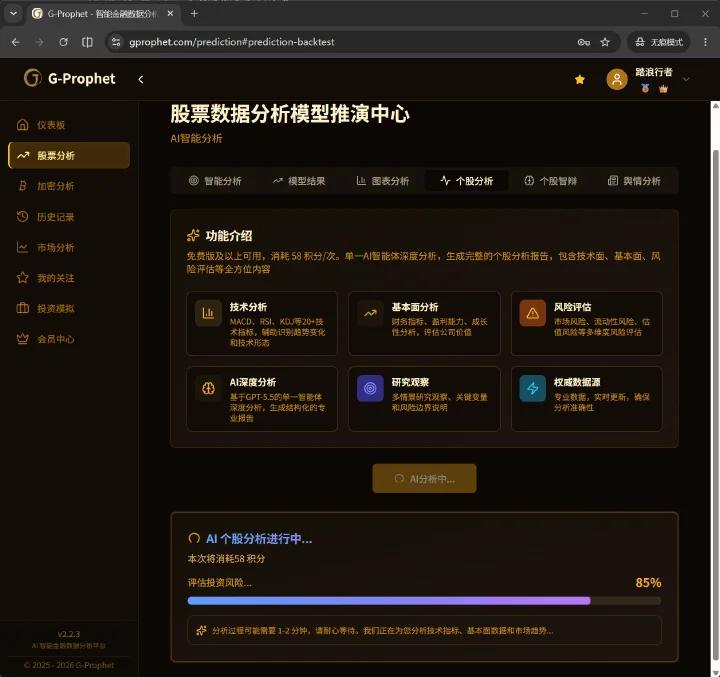This screenshot has width=720, height=677.
Task: Click the 85% progress value
Action: 648,583
